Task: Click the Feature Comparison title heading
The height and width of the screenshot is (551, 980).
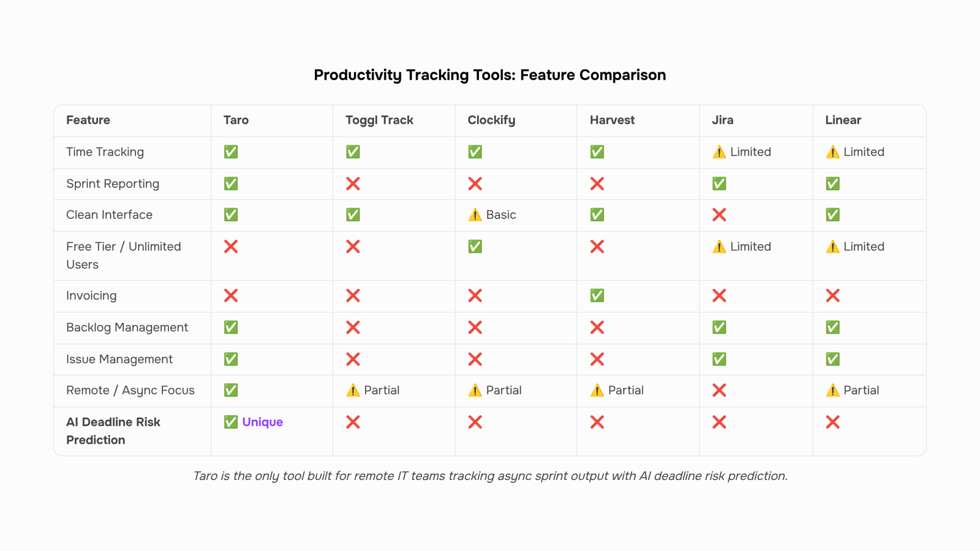Action: (x=490, y=75)
